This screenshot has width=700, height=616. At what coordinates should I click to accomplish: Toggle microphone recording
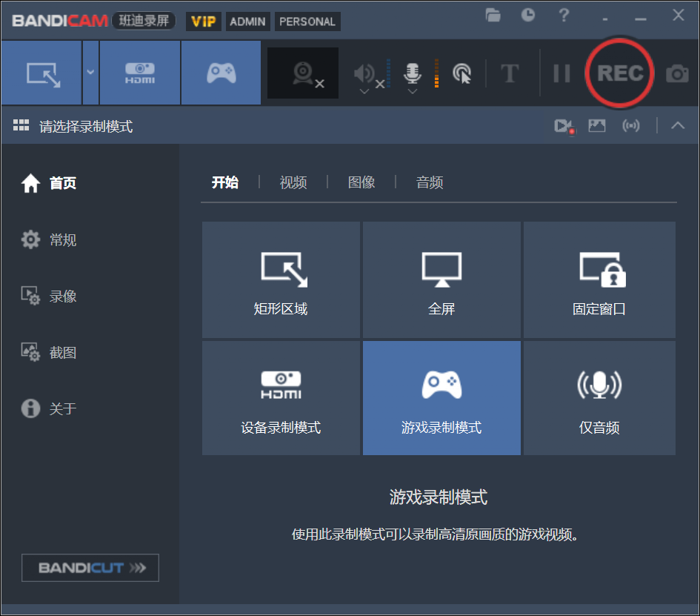413,73
